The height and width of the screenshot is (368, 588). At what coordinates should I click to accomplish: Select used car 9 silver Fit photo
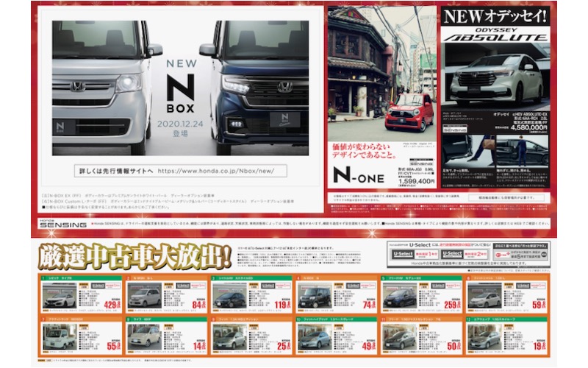(x=229, y=337)
